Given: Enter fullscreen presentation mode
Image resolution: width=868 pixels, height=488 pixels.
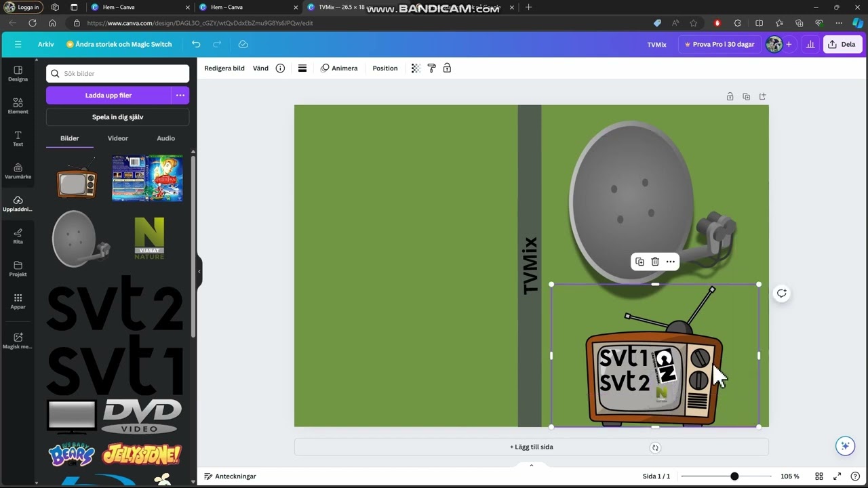Looking at the screenshot, I should pyautogui.click(x=837, y=476).
